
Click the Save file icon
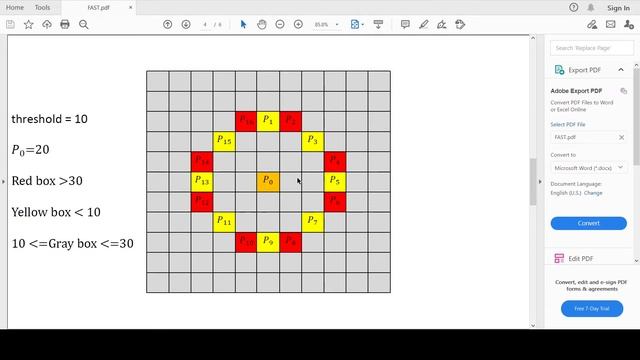pyautogui.click(x=10, y=24)
